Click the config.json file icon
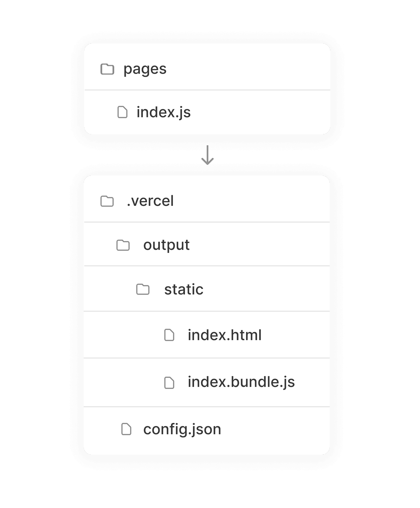This screenshot has height=508, width=420. click(x=126, y=429)
